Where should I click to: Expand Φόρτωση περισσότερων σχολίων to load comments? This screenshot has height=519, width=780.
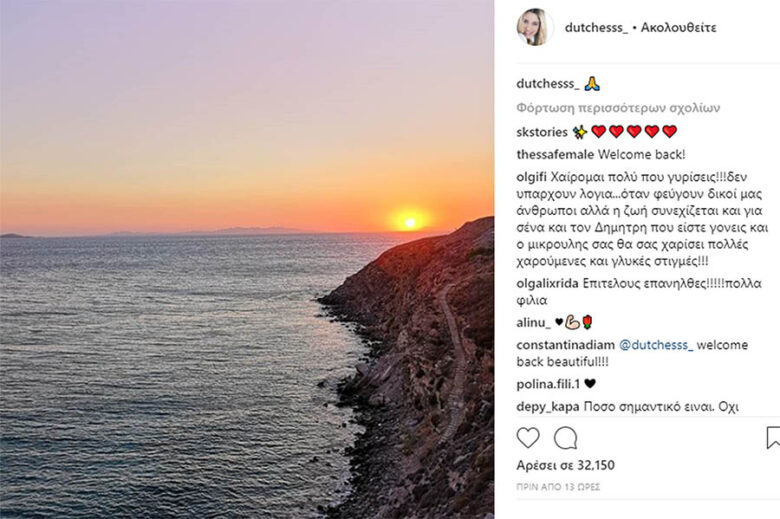click(x=618, y=108)
